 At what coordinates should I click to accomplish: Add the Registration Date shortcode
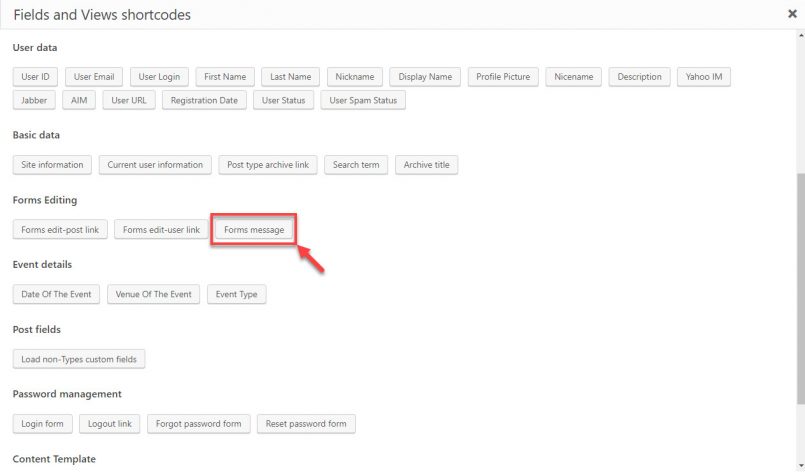[204, 100]
